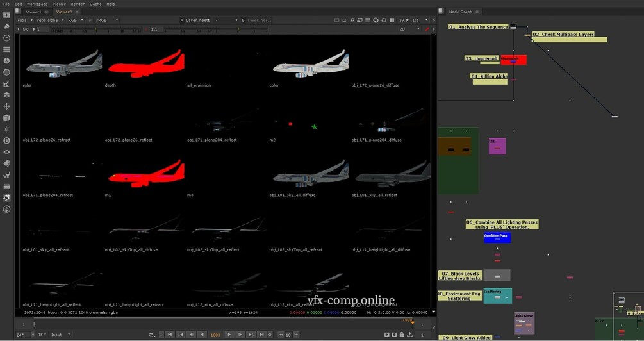Screen dimensions: 644x341
Task: Open the 1:1 downrez dropdown
Action: (x=420, y=20)
